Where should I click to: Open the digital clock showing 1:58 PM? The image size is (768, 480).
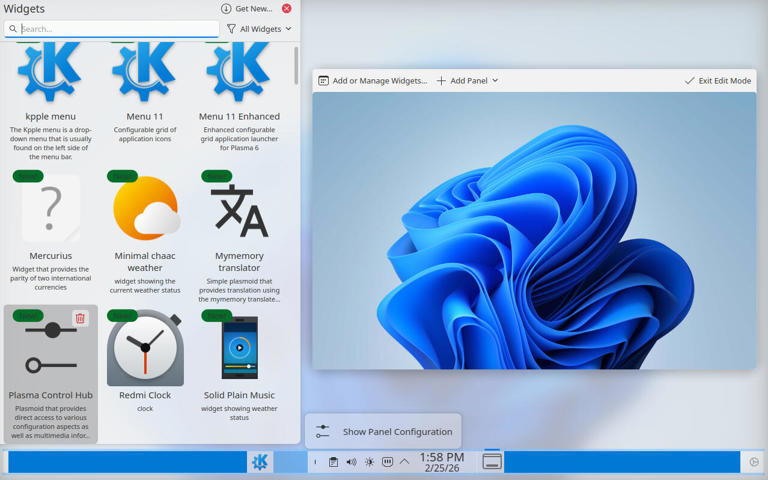point(442,462)
